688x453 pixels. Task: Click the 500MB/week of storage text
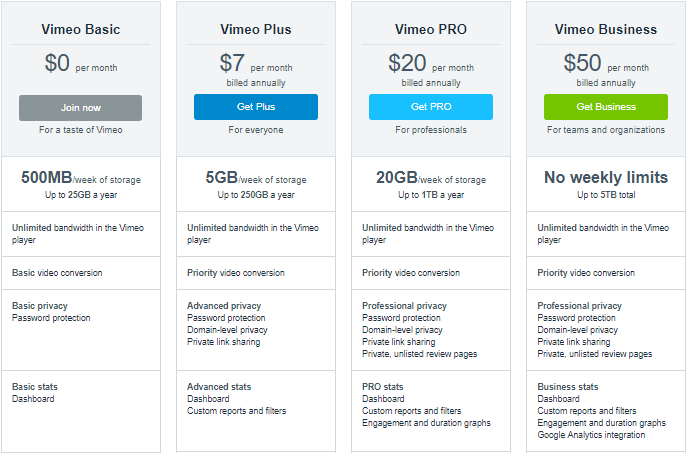pos(81,178)
